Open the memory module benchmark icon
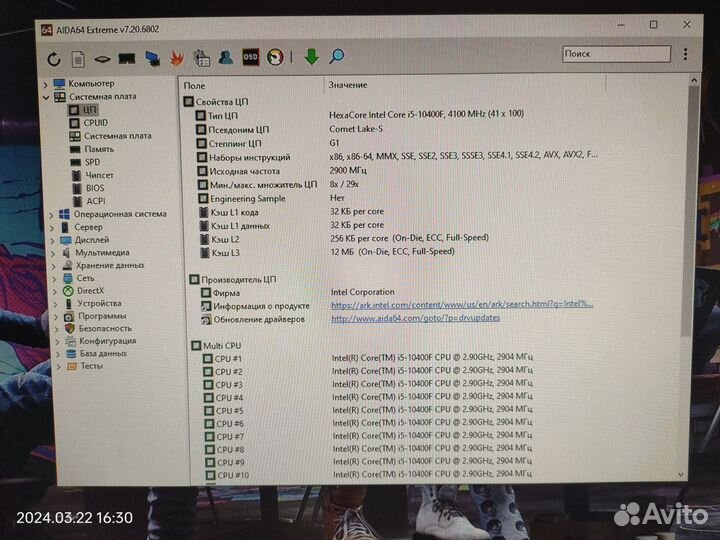The width and height of the screenshot is (720, 540). click(x=127, y=59)
